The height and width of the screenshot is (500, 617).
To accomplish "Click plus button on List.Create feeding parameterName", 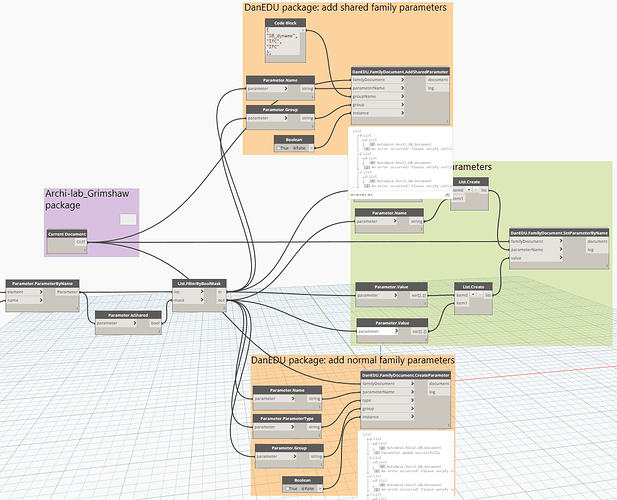I will (x=469, y=190).
